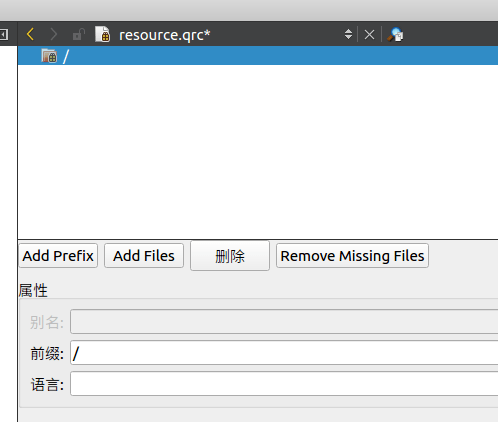Click the 删除 button
Image resolution: width=498 pixels, height=422 pixels.
230,256
